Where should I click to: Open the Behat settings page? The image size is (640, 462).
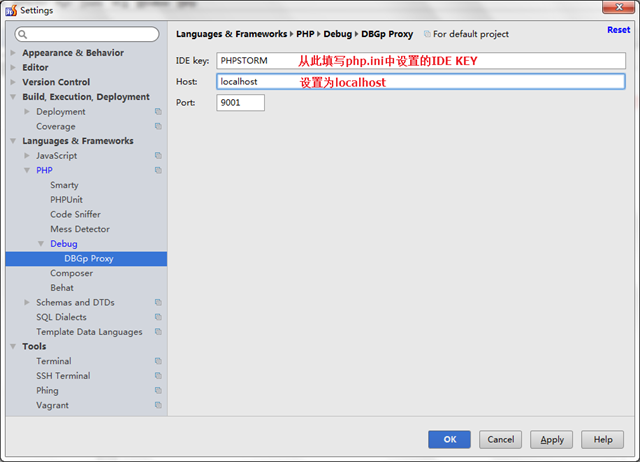(62, 288)
